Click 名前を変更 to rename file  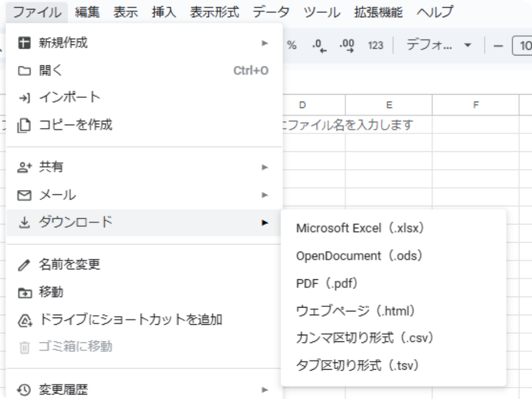click(144, 264)
